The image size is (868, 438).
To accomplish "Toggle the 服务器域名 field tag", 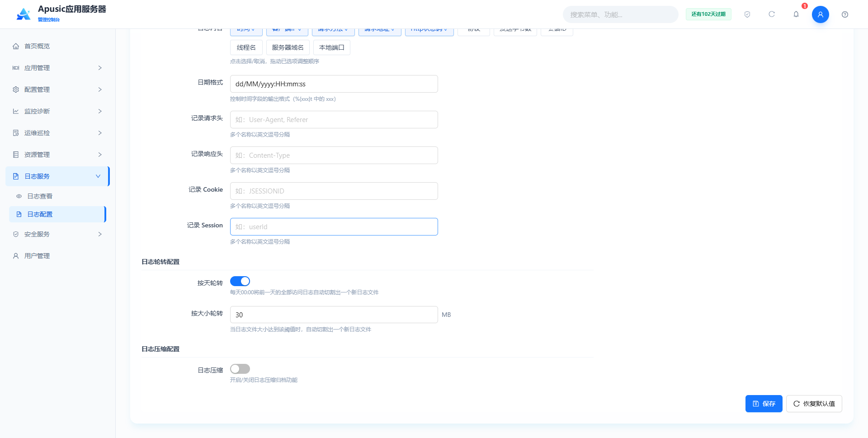I will tap(288, 47).
